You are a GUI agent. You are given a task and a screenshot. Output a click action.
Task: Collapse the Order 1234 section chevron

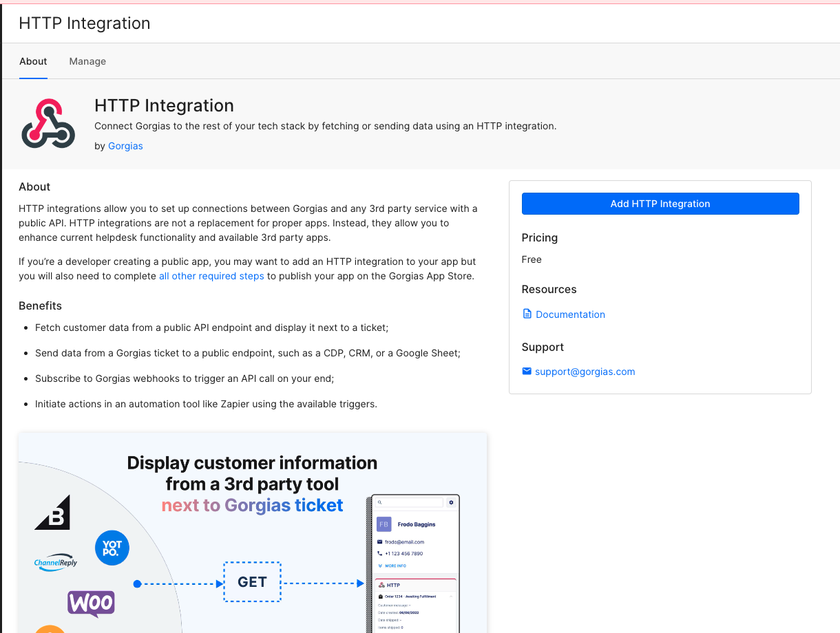click(x=452, y=596)
